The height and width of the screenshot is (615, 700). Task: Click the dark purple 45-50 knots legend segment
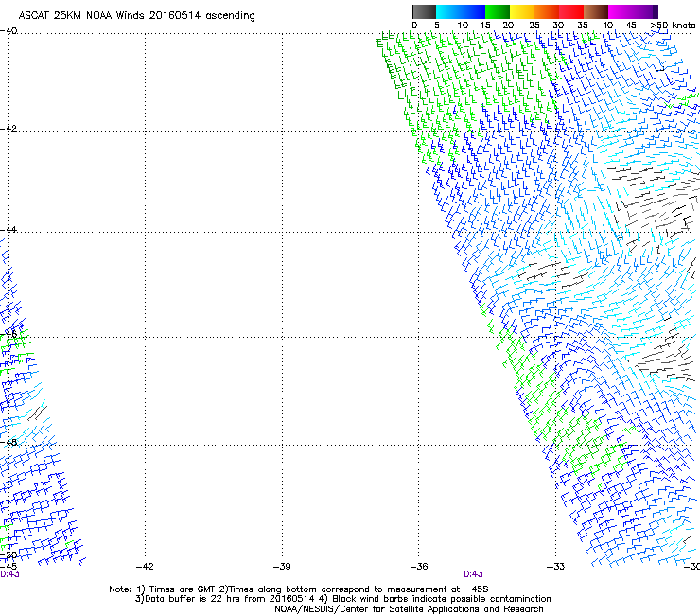click(x=645, y=11)
